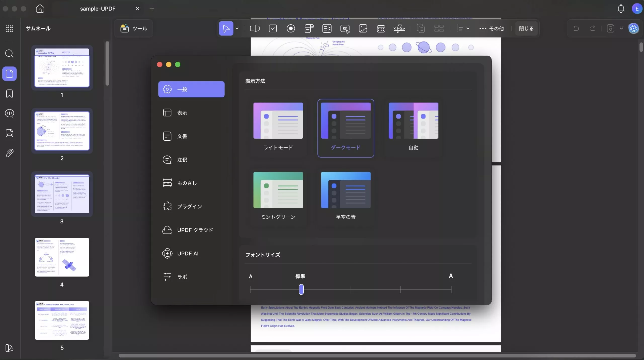Open the bookmarks panel in sidebar
644x360 pixels.
pyautogui.click(x=9, y=94)
